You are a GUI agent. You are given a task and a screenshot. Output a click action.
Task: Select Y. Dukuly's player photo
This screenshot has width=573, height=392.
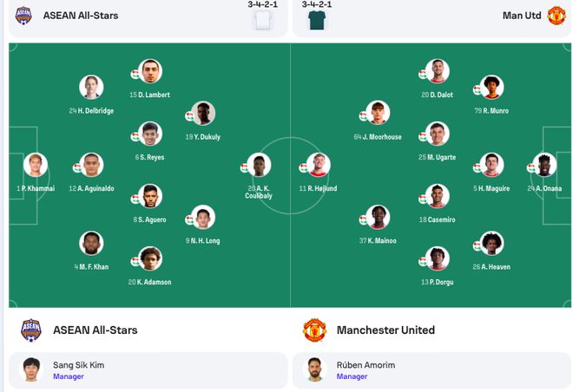(x=203, y=114)
